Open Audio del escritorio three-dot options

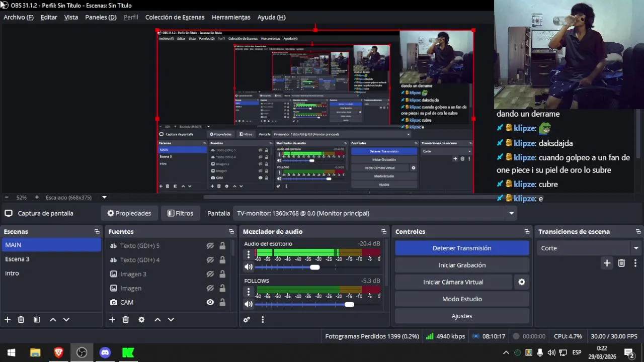(x=248, y=255)
